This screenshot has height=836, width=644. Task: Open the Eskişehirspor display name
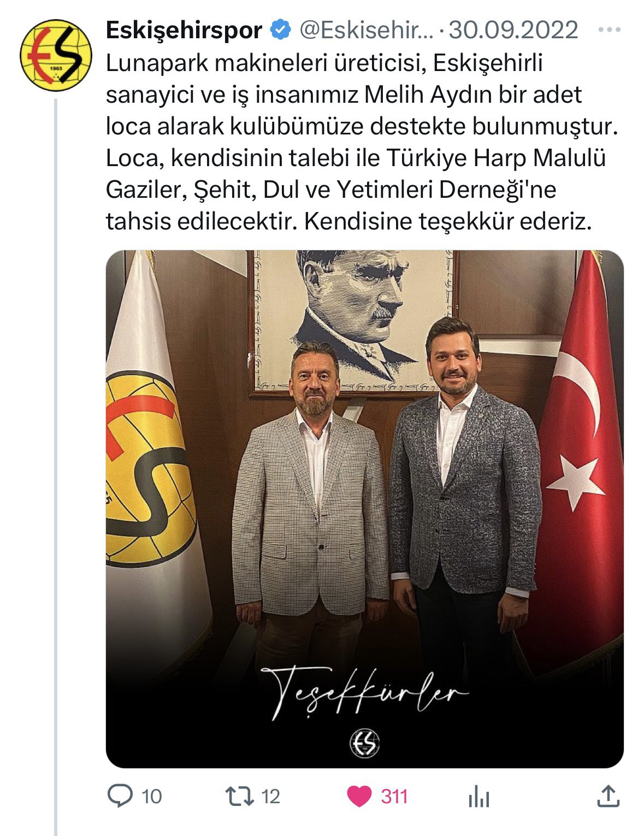pos(184,30)
